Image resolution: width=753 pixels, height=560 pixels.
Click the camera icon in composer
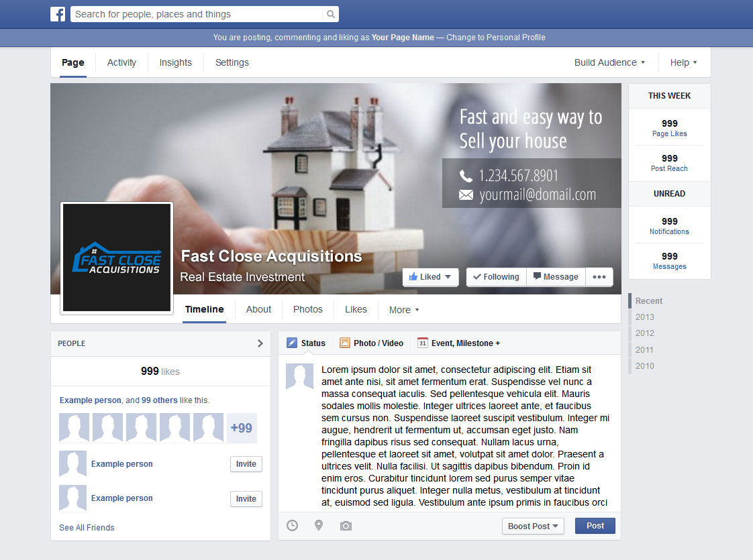pyautogui.click(x=346, y=526)
